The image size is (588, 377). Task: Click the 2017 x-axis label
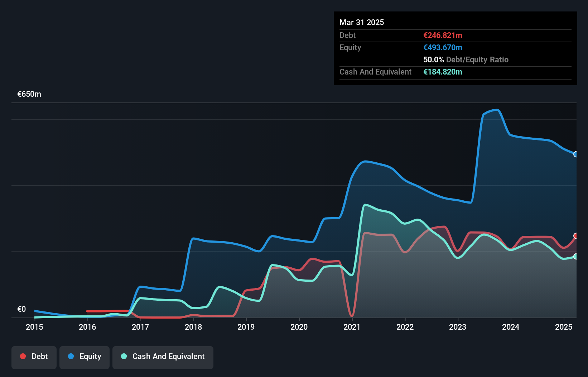coord(140,327)
